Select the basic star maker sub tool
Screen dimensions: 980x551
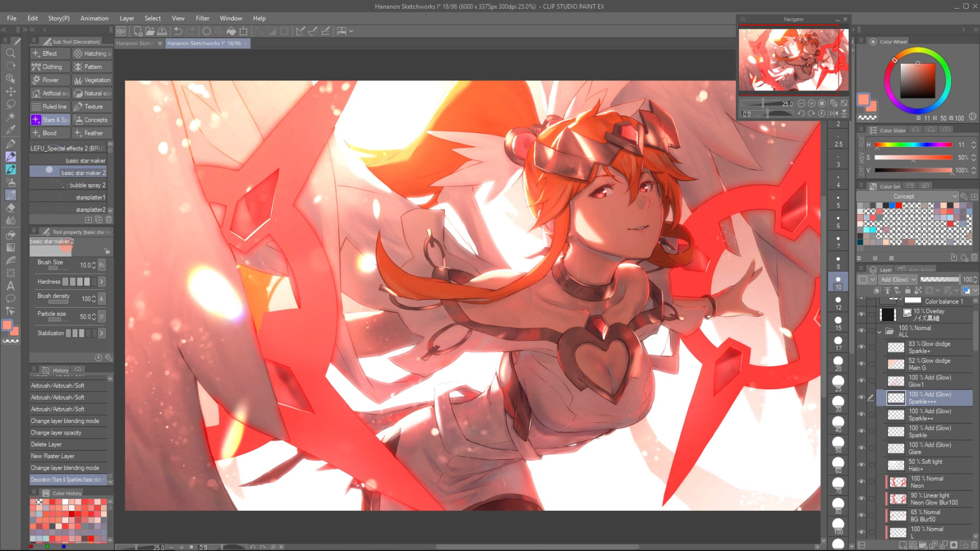pos(85,160)
